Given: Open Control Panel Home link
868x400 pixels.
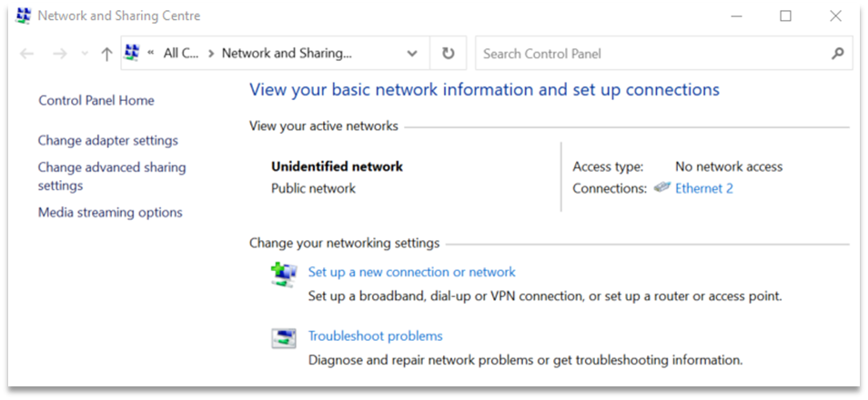Looking at the screenshot, I should tap(96, 101).
